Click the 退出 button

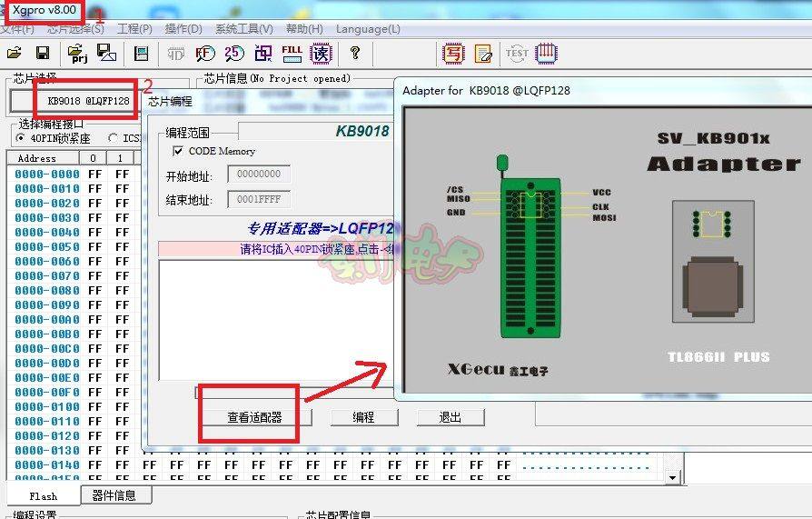[451, 417]
